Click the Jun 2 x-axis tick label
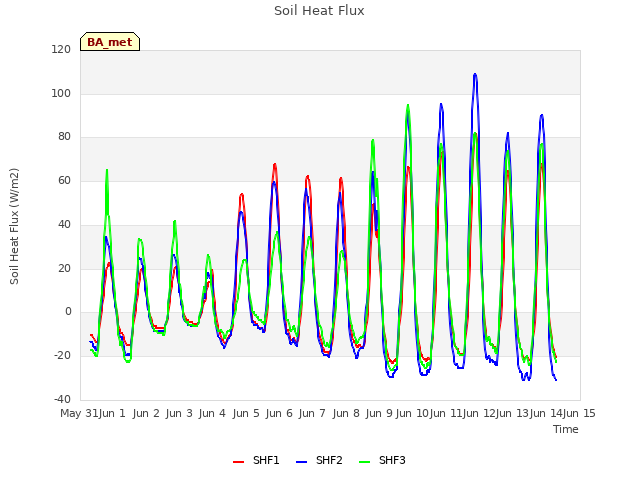The width and height of the screenshot is (640, 480). 146,413
